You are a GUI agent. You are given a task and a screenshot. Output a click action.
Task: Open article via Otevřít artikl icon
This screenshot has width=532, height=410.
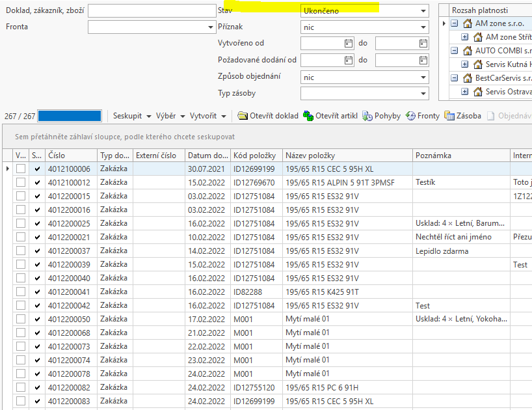pos(308,116)
